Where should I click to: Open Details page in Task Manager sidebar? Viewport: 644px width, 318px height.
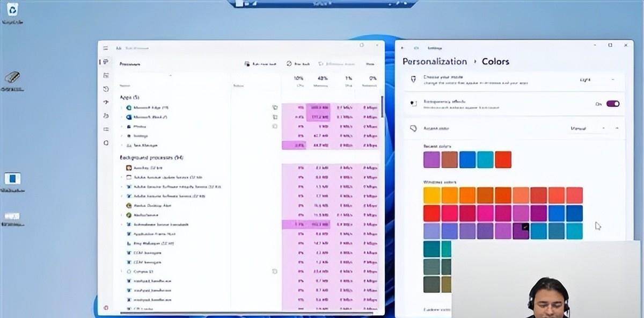point(106,129)
